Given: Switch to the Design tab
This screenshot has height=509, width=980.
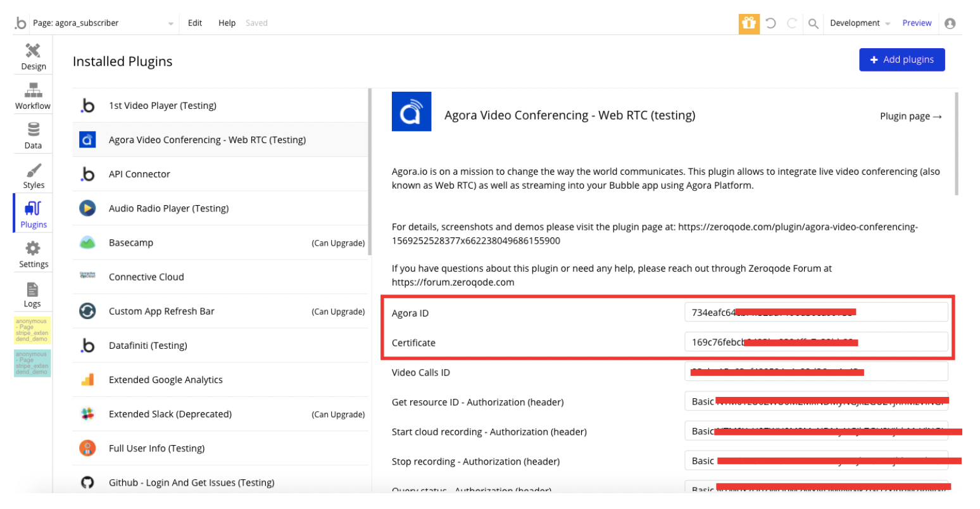Looking at the screenshot, I should point(34,57).
